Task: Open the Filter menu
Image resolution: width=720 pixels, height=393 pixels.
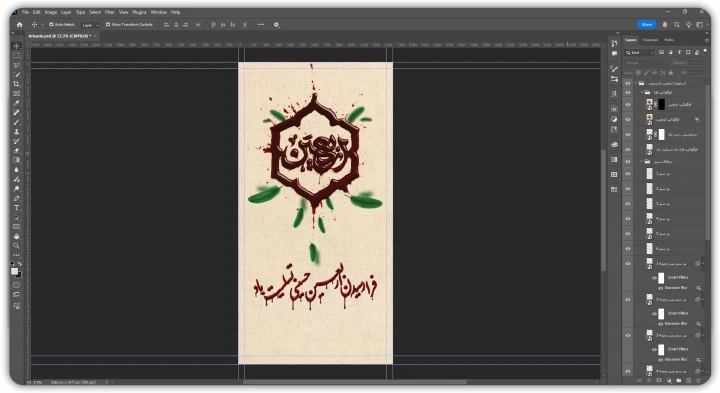Action: [x=109, y=12]
